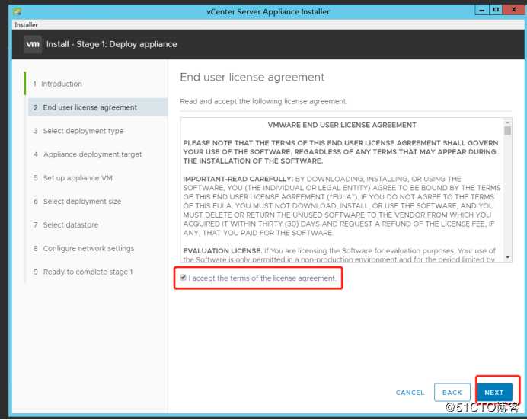Image resolution: width=527 pixels, height=420 pixels.
Task: Maximize the installer window
Action: 496,10
